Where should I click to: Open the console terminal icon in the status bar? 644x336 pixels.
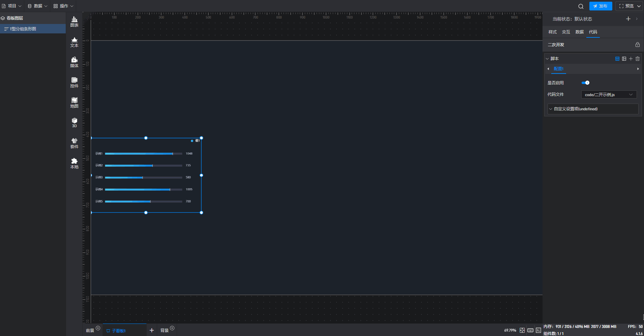pyautogui.click(x=538, y=330)
